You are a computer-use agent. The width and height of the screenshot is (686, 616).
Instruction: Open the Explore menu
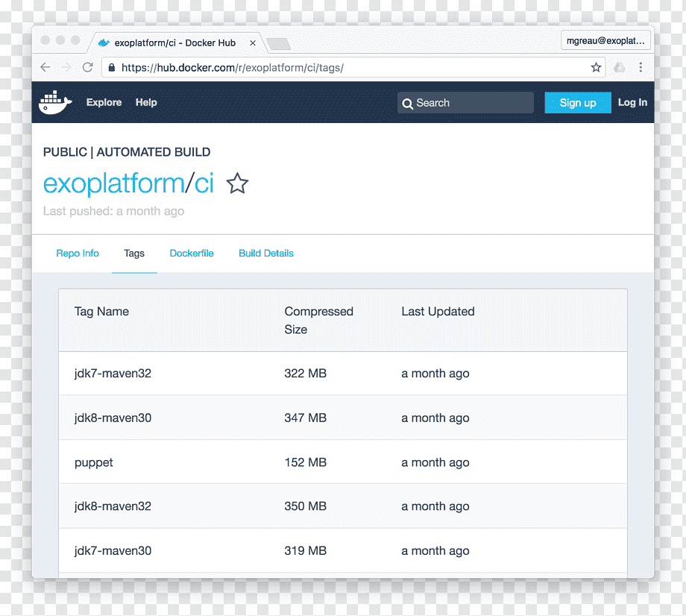[x=104, y=102]
